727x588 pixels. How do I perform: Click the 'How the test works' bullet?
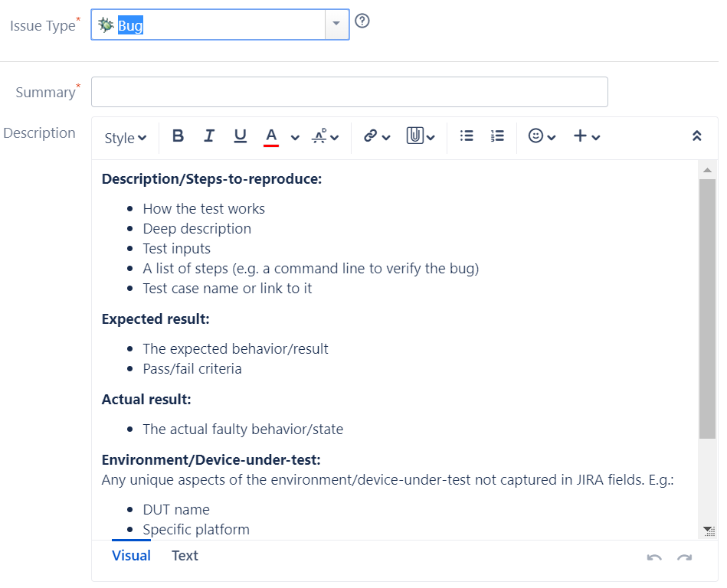click(204, 208)
